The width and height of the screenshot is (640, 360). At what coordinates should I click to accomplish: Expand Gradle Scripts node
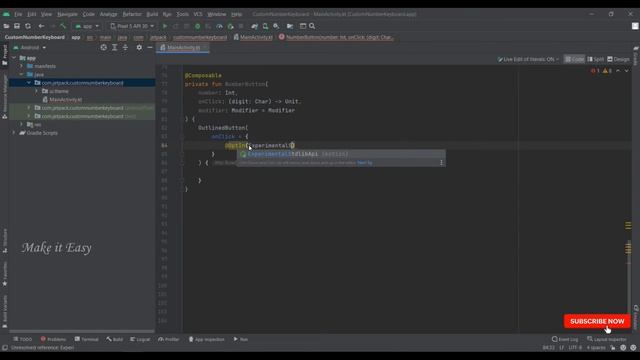(14, 133)
